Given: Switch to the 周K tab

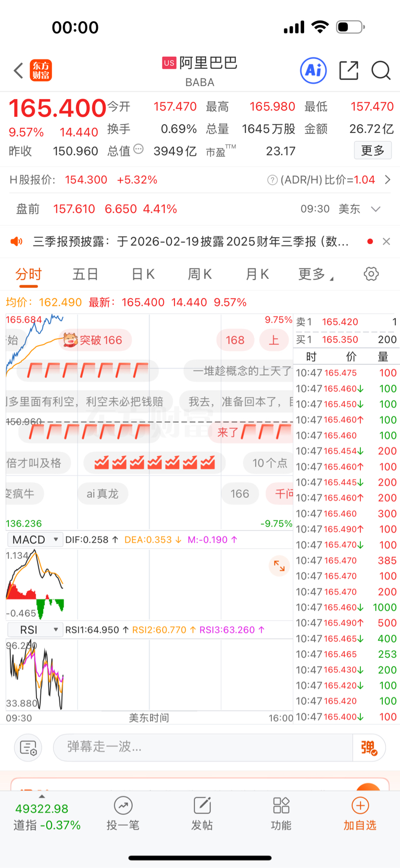Looking at the screenshot, I should 200,274.
